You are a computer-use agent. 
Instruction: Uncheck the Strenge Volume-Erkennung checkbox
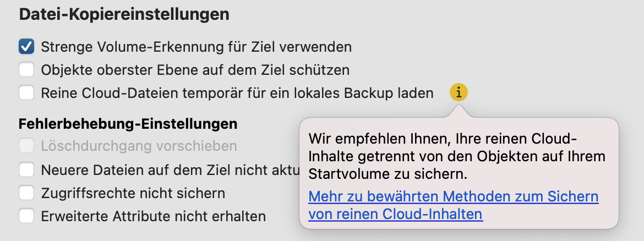(26, 47)
